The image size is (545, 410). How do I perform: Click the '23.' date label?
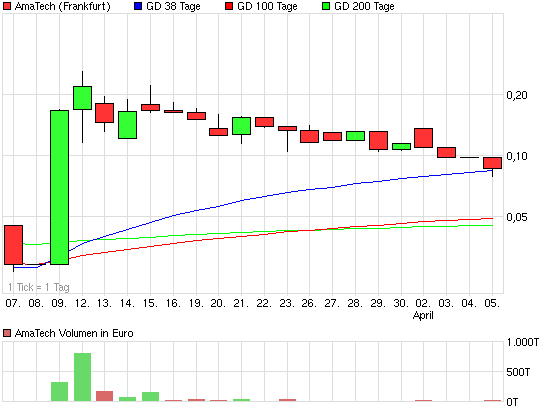287,303
